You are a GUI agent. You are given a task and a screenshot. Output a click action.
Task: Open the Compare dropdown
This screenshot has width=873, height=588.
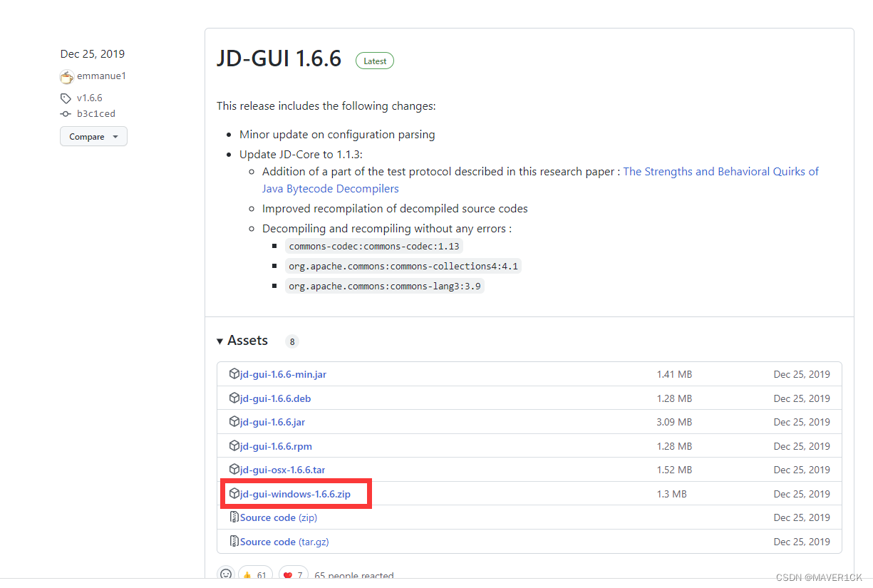93,137
